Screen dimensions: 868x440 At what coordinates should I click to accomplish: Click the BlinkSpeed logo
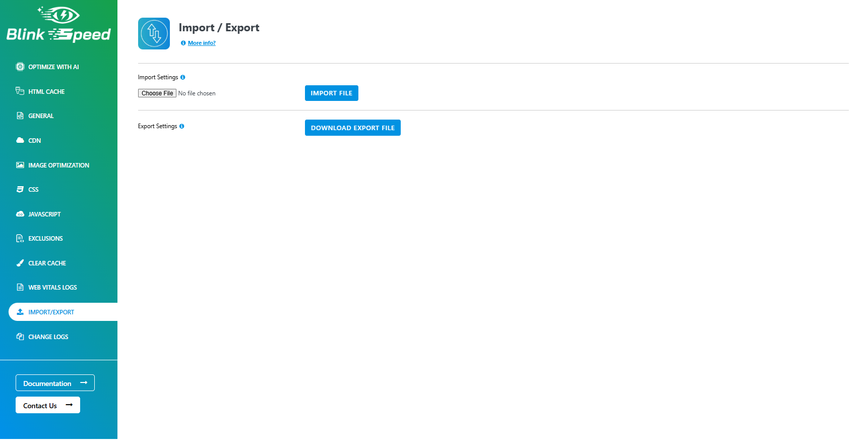click(58, 24)
